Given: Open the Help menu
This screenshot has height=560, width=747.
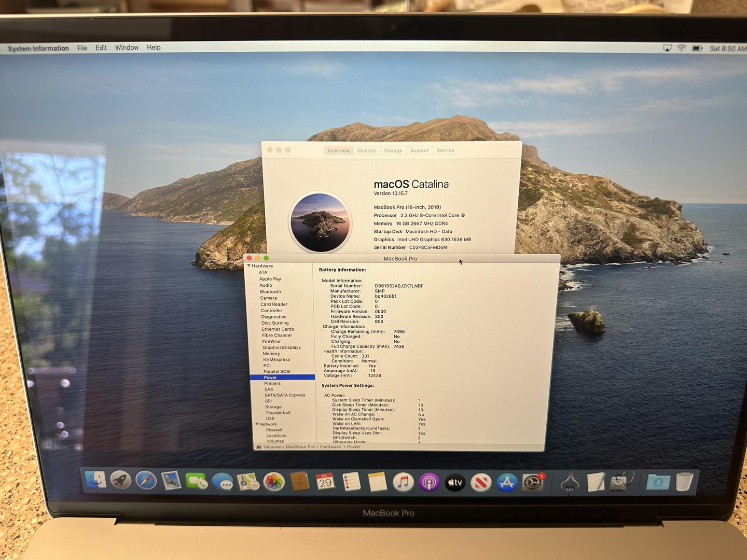Looking at the screenshot, I should click(x=154, y=47).
